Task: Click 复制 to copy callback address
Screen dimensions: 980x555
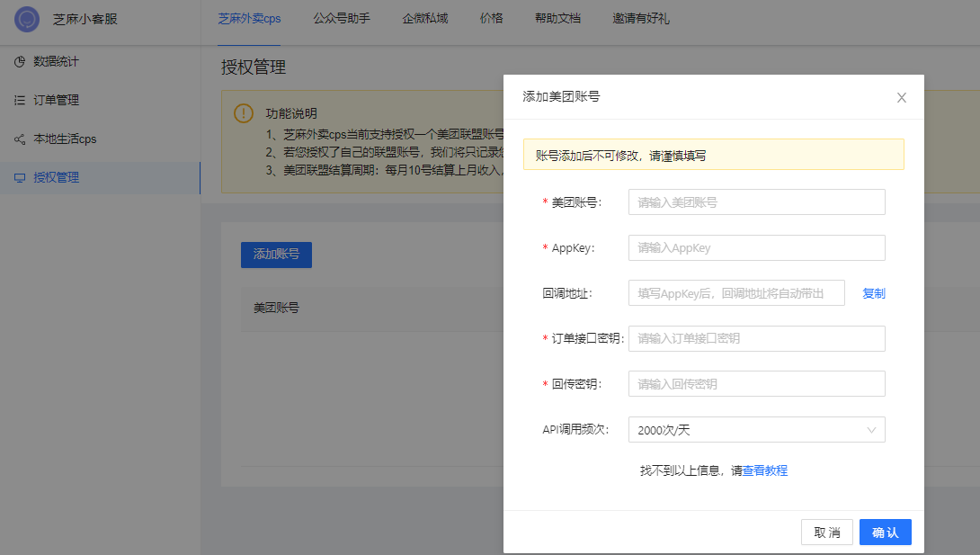Action: [873, 293]
